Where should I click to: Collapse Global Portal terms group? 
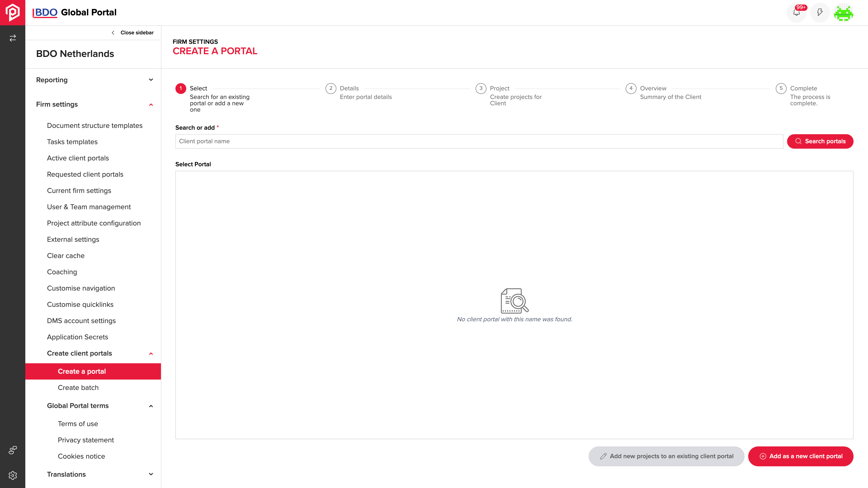coord(100,406)
